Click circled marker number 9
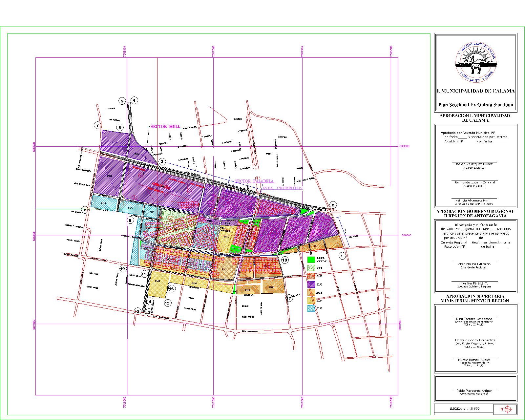This screenshot has width=525, height=420. [130, 220]
